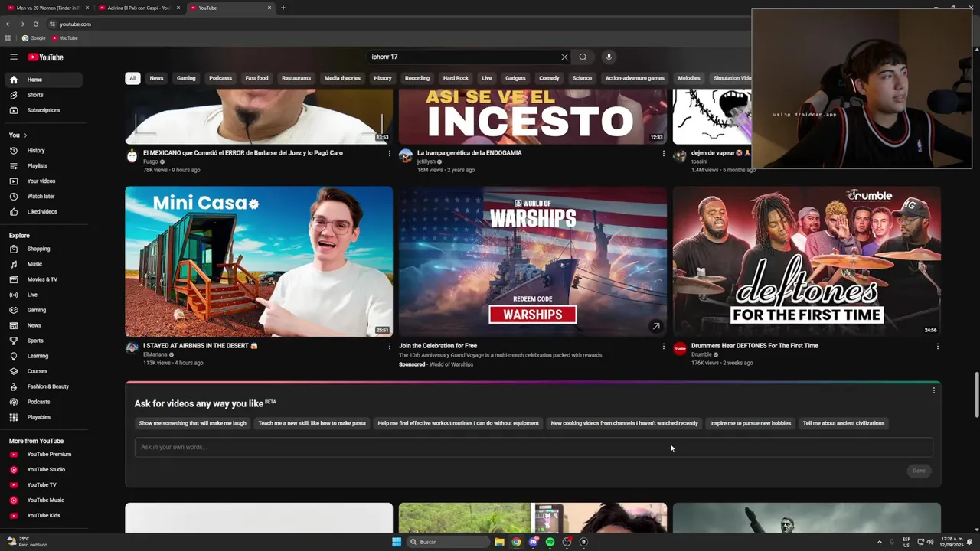Click the ElMariana channel name
Screen dimensions: 980x551
click(x=155, y=354)
